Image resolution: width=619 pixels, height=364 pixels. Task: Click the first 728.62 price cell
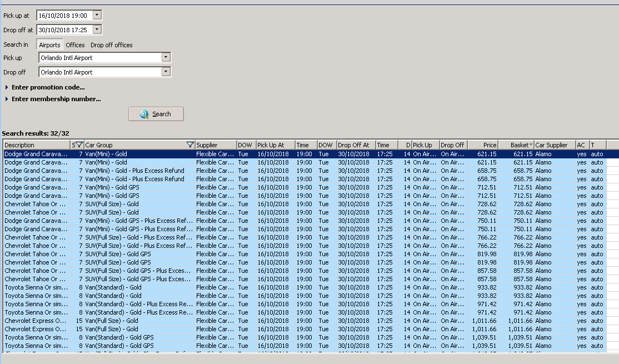coord(482,204)
